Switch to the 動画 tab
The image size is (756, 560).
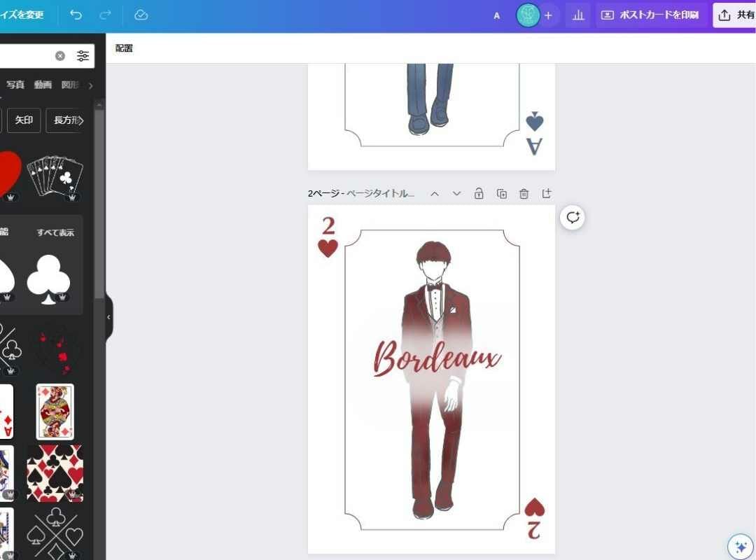tap(43, 85)
